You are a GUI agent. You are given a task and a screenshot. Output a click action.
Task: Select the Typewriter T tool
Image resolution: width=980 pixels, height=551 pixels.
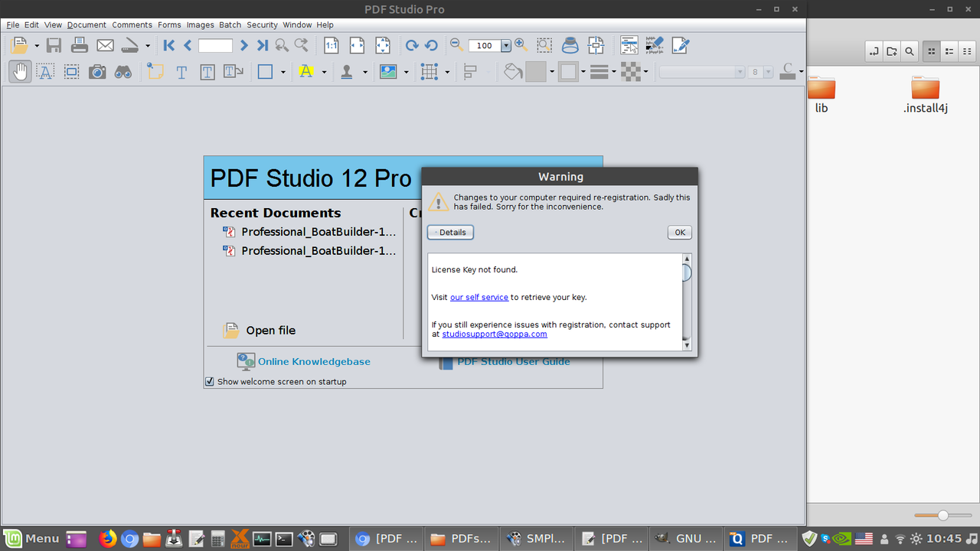tap(181, 72)
